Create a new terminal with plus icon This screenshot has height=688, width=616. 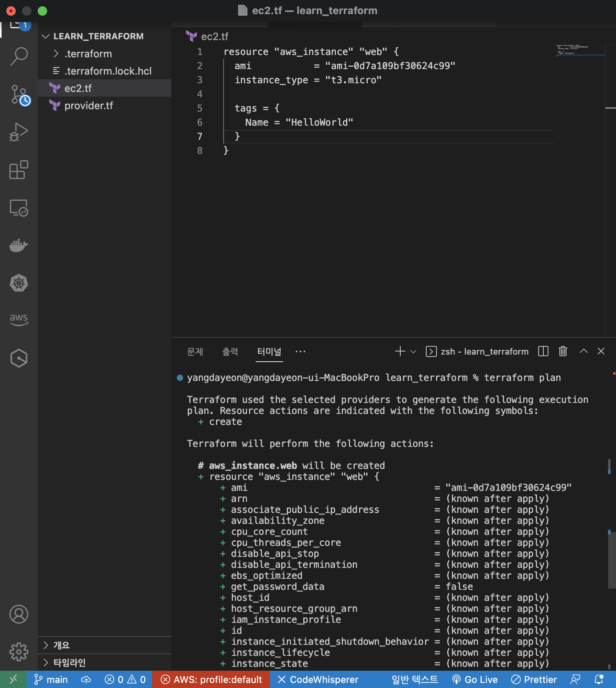point(400,351)
